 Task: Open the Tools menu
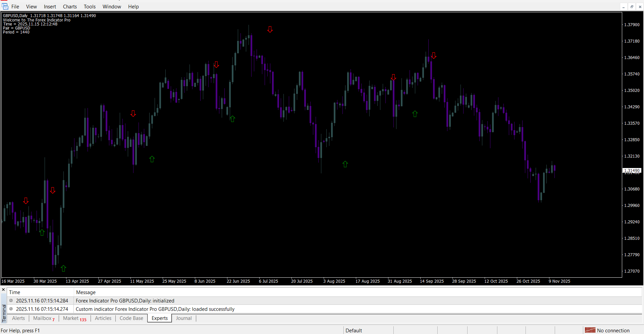tap(90, 7)
